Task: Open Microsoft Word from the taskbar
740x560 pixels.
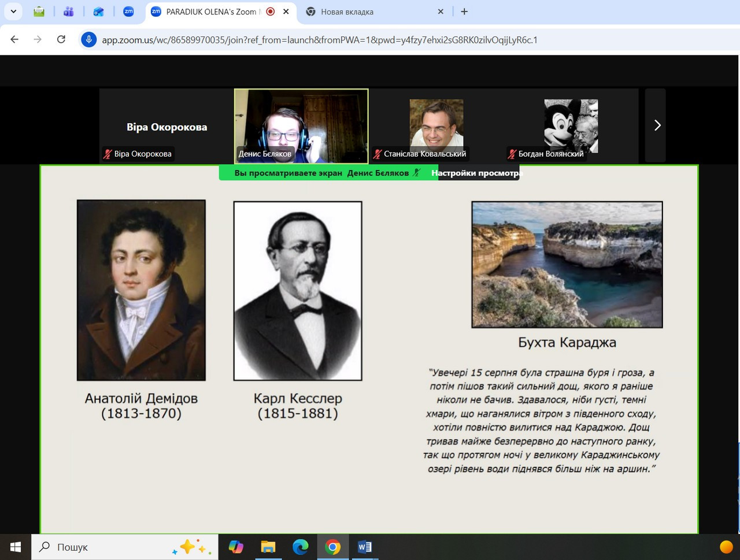Action: pyautogui.click(x=365, y=547)
